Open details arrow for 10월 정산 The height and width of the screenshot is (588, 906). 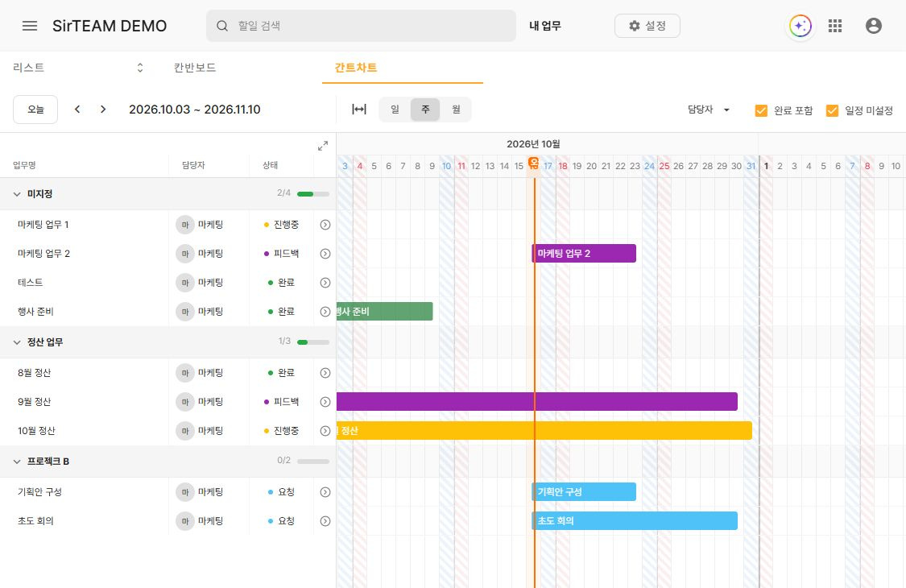[325, 431]
